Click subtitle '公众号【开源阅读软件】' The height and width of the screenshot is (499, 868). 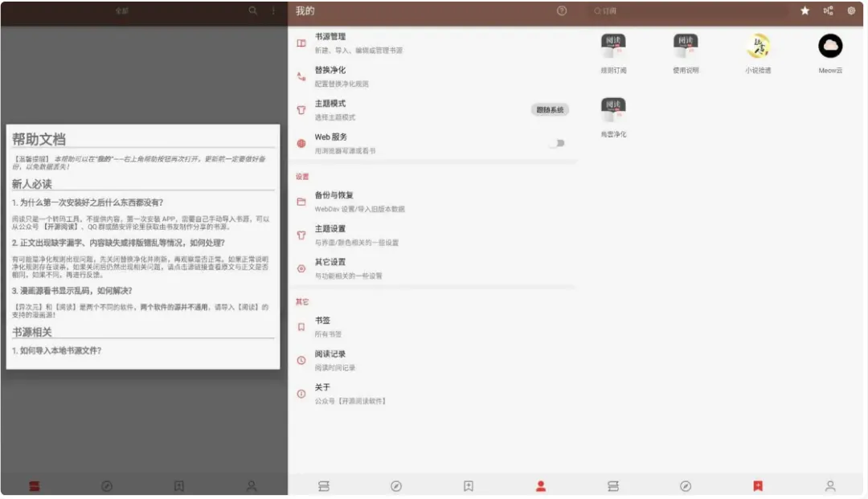tap(350, 401)
